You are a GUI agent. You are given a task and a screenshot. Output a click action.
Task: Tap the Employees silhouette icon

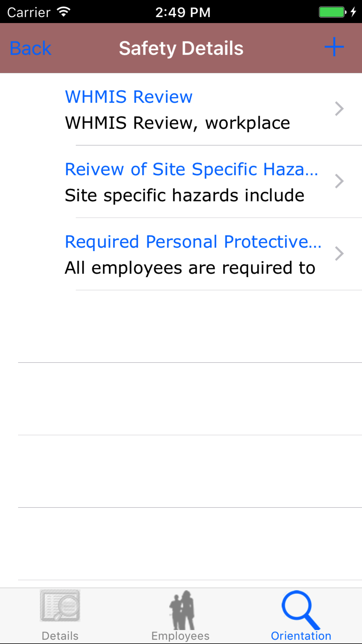tap(182, 610)
